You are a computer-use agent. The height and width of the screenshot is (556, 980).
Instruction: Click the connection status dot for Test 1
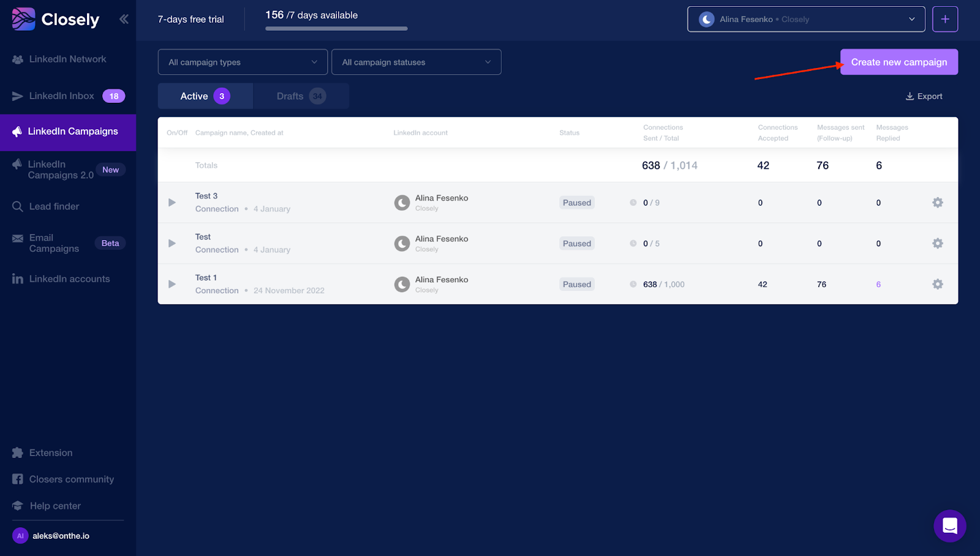click(633, 284)
